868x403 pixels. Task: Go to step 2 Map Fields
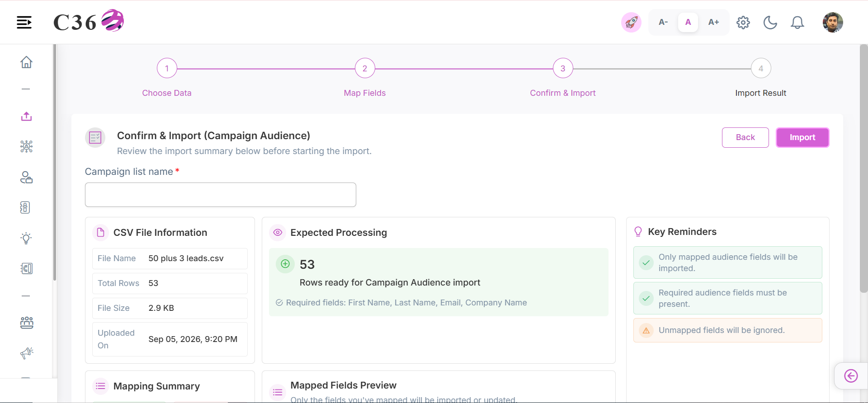coord(365,69)
